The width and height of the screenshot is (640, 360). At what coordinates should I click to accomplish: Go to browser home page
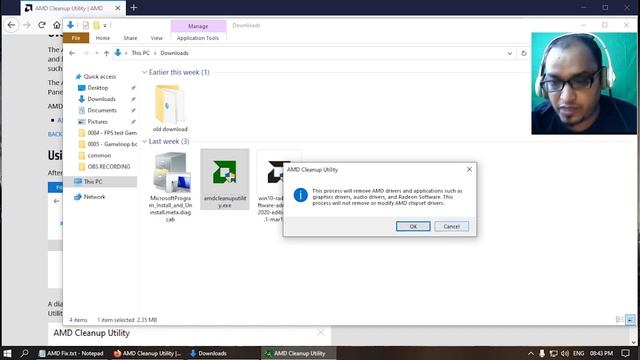coord(56,25)
